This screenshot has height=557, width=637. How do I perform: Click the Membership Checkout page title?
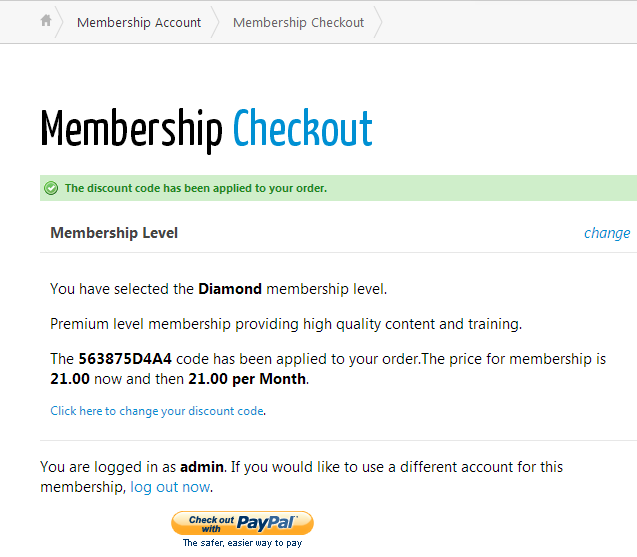point(206,130)
